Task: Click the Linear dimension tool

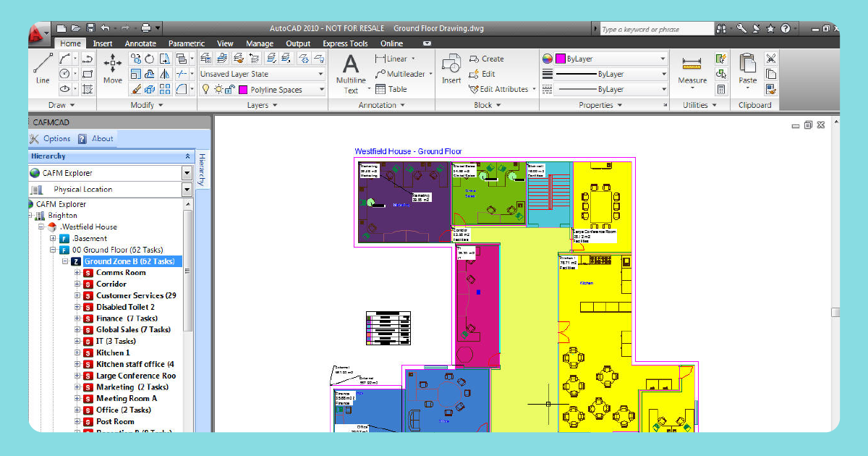Action: [x=395, y=59]
